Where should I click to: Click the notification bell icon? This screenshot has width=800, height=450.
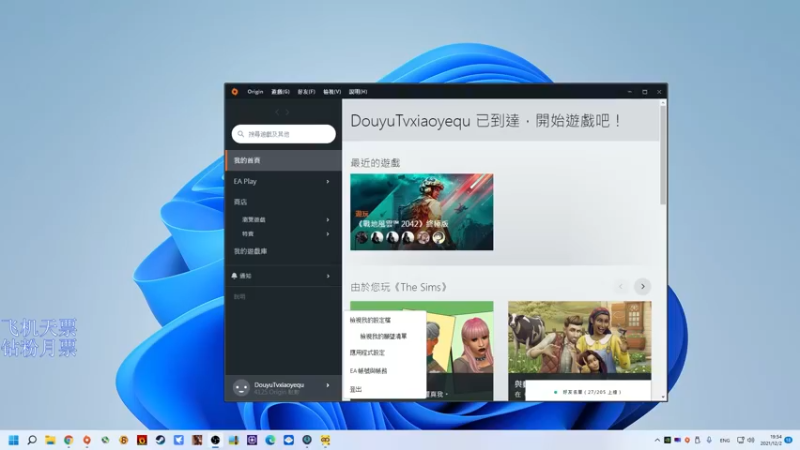pos(234,276)
